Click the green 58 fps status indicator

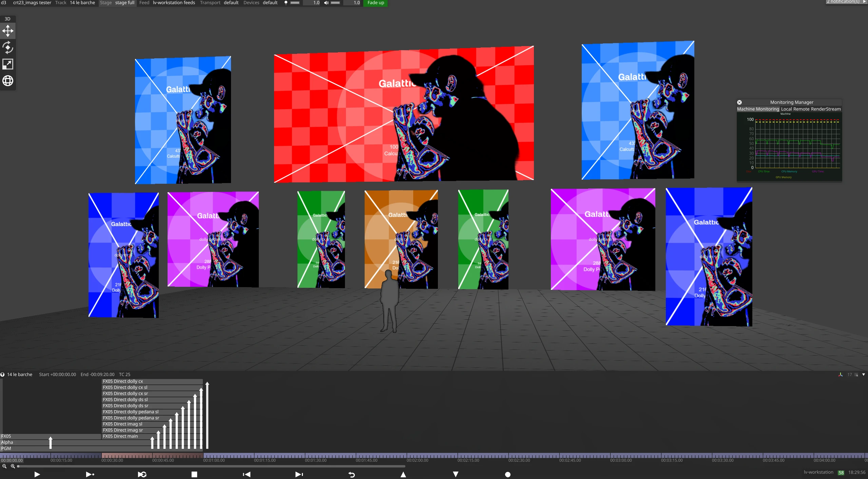(841, 473)
